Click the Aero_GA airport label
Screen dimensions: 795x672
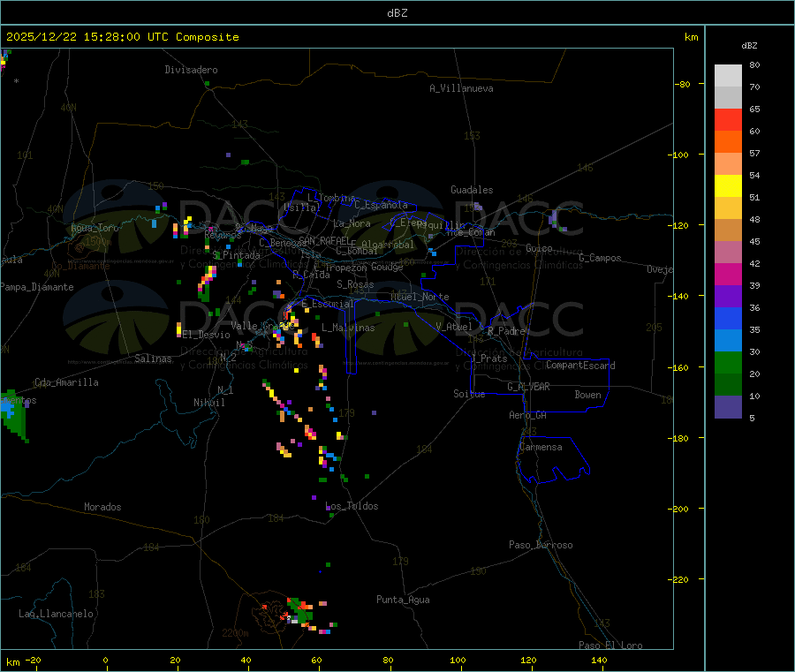point(527,415)
